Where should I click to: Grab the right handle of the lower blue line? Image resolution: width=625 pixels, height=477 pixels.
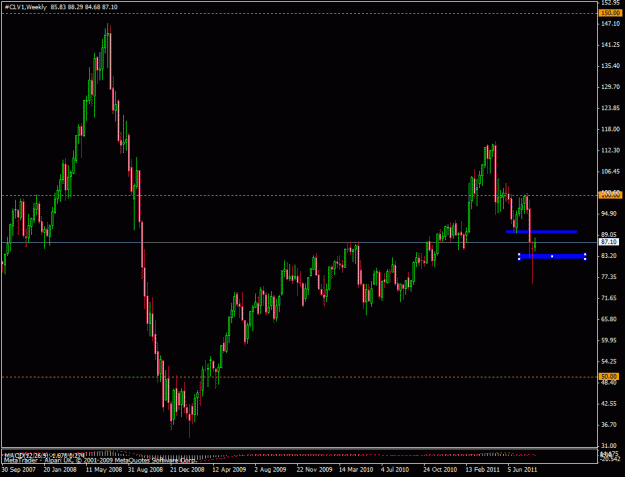(585, 256)
